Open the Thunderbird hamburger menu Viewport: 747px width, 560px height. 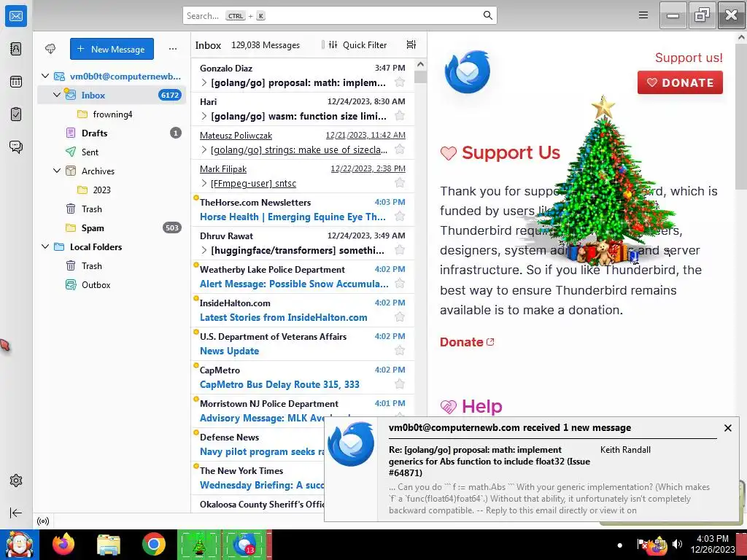(x=643, y=15)
